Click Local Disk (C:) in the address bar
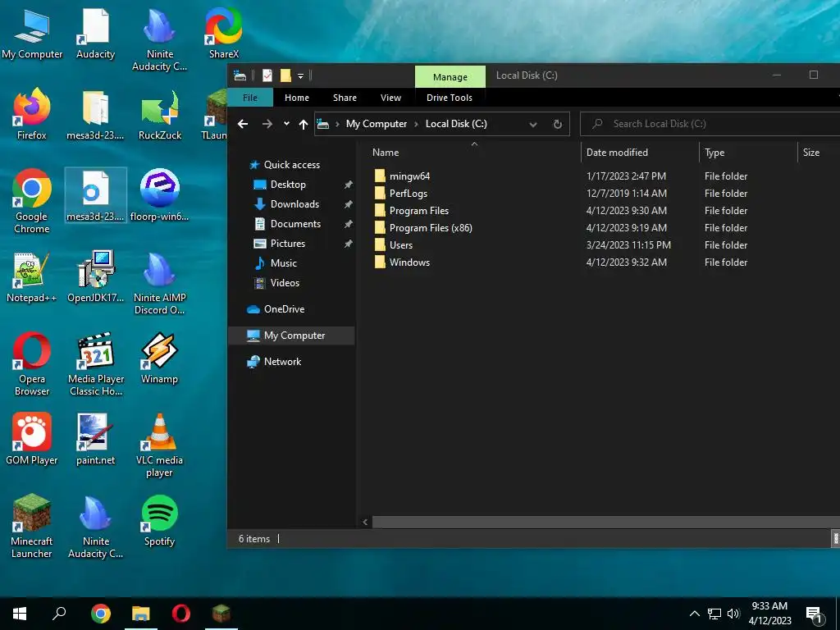The height and width of the screenshot is (630, 840). coord(456,124)
